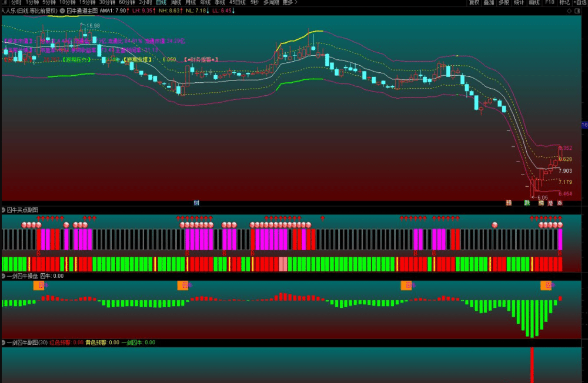The image size is (588, 383).
Task: Click the 财 info marker below chart
Action: pyautogui.click(x=196, y=203)
